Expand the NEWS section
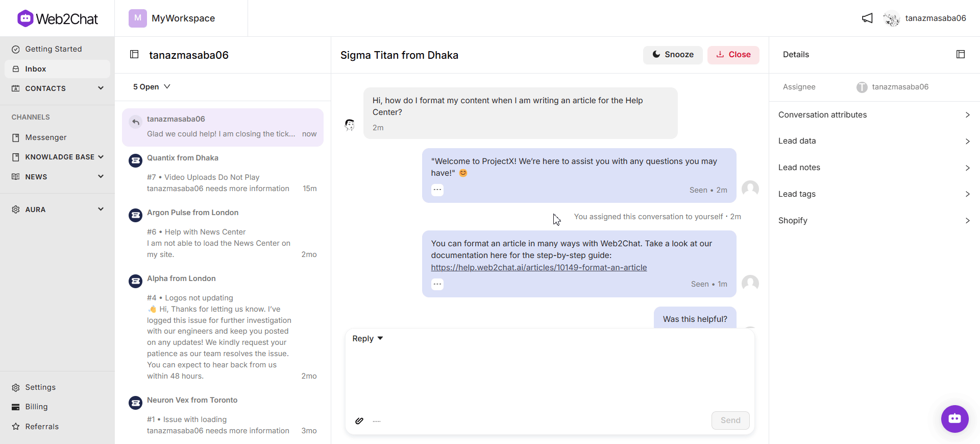This screenshot has height=444, width=980. (57, 177)
